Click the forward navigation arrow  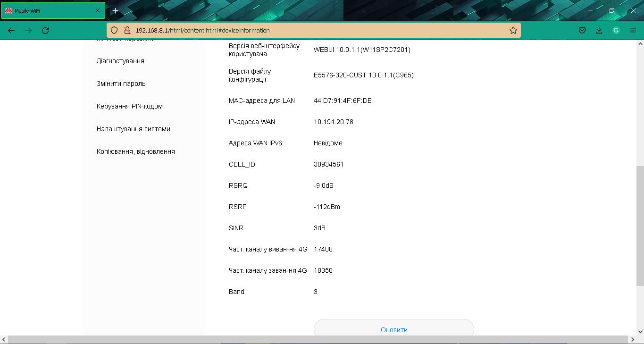pos(28,30)
